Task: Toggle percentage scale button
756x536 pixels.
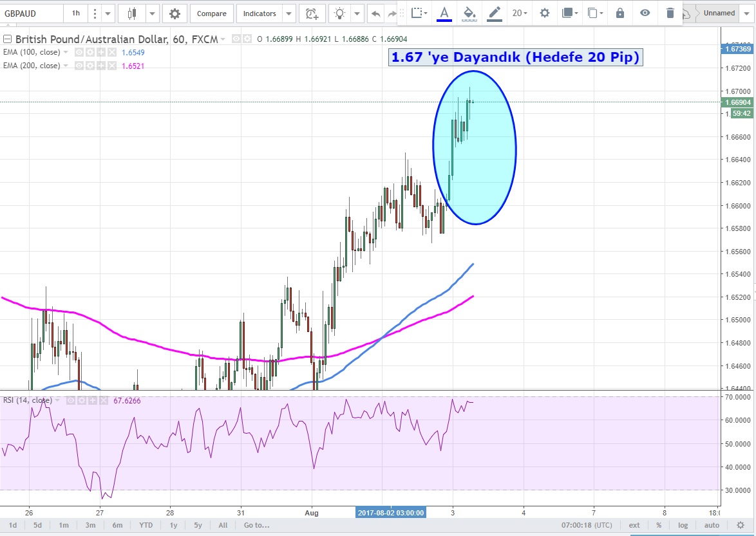Action: 659,525
